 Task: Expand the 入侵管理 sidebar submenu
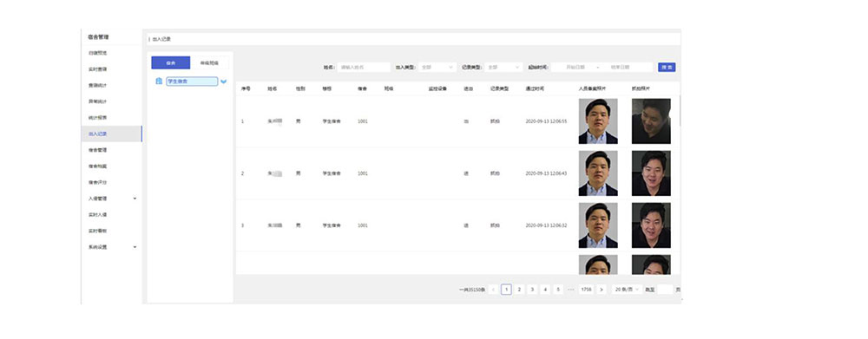135,199
